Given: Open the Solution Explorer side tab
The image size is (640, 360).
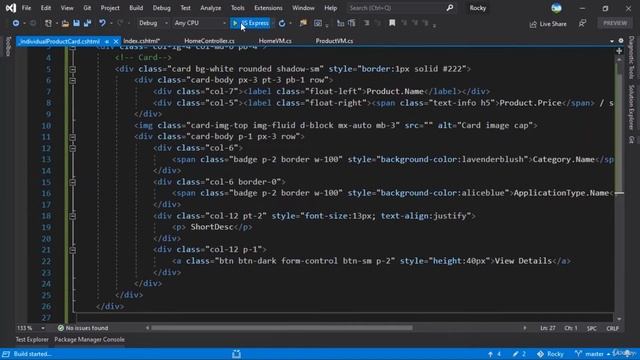Looking at the screenshot, I should (x=631, y=107).
